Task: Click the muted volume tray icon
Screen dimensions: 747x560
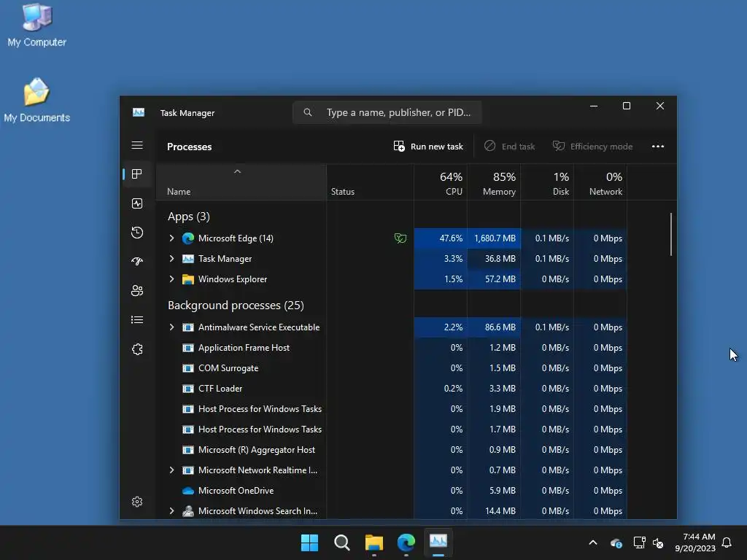Action: tap(659, 542)
